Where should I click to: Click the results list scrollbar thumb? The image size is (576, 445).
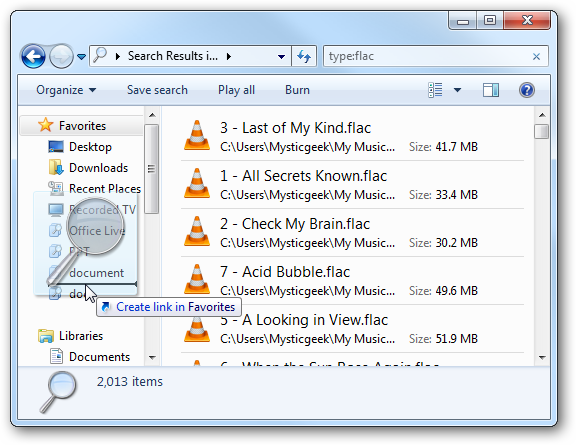coord(541,131)
